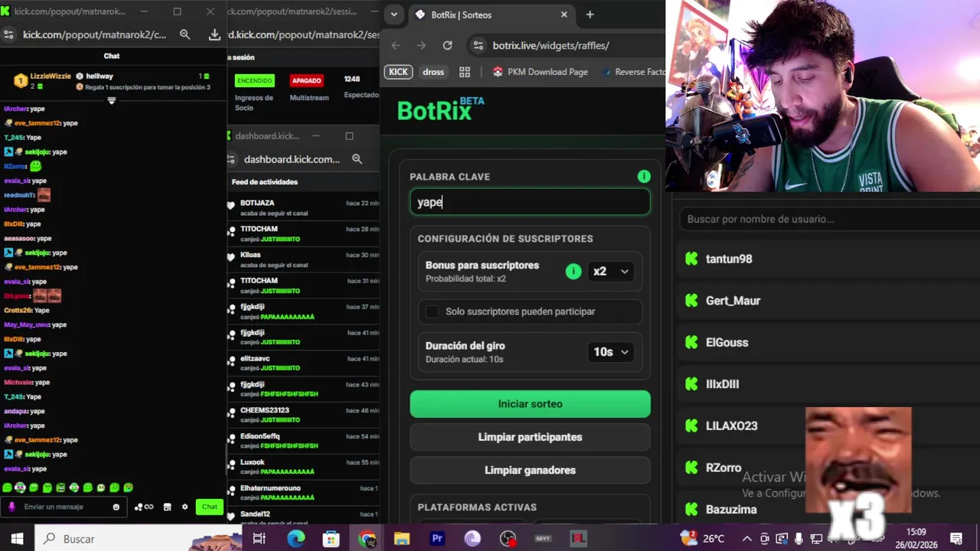Open the 10s spin duration dropdown

click(610, 352)
